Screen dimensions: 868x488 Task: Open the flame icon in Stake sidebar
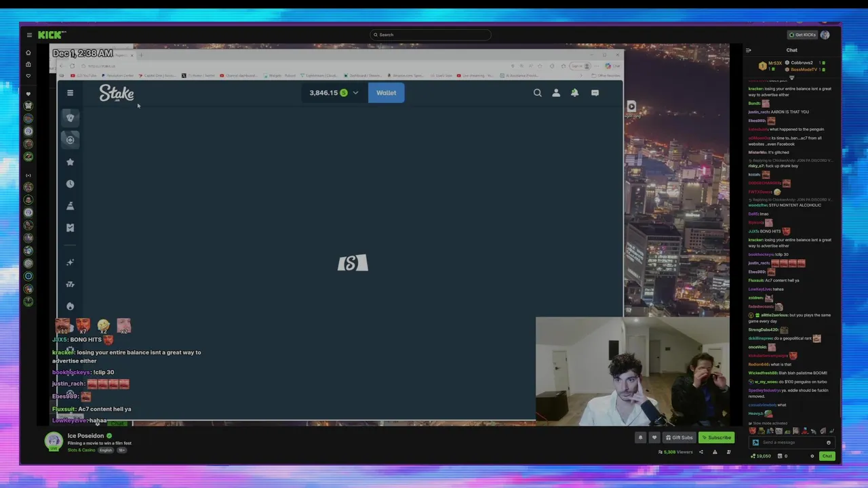[70, 306]
